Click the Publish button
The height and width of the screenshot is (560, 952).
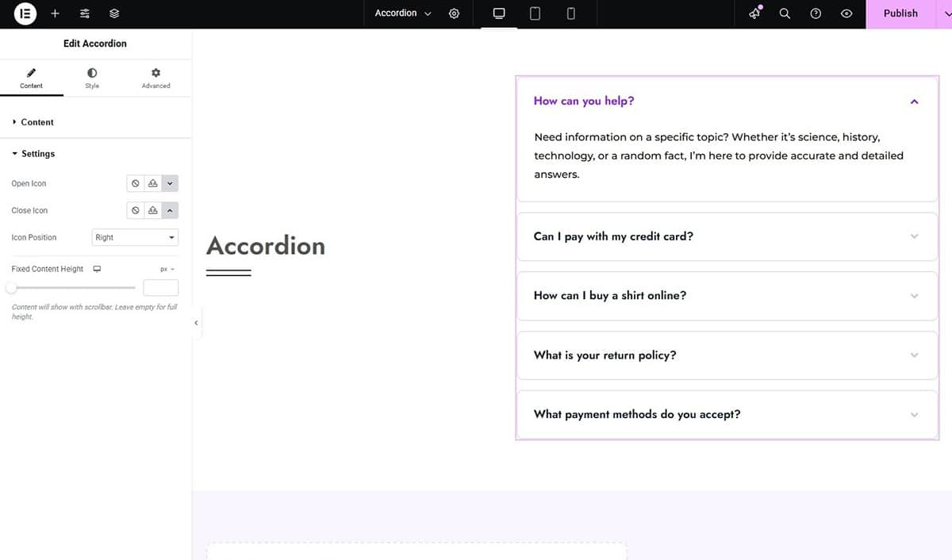coord(900,13)
